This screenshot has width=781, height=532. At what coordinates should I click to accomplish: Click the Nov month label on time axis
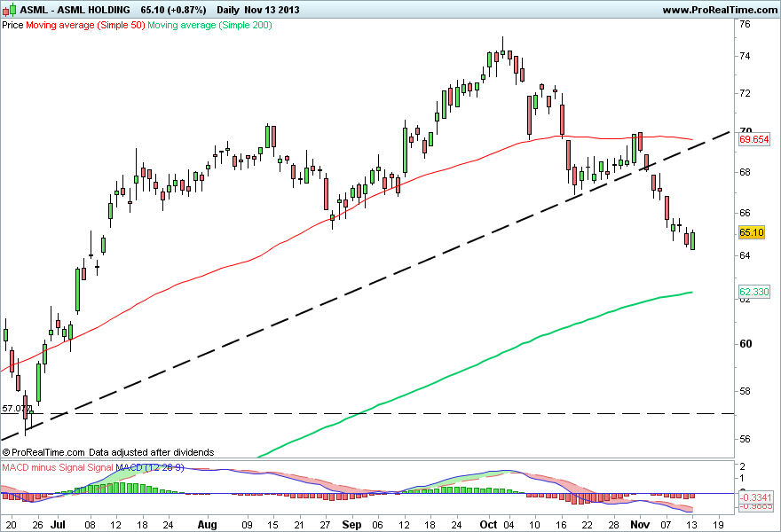click(x=640, y=525)
